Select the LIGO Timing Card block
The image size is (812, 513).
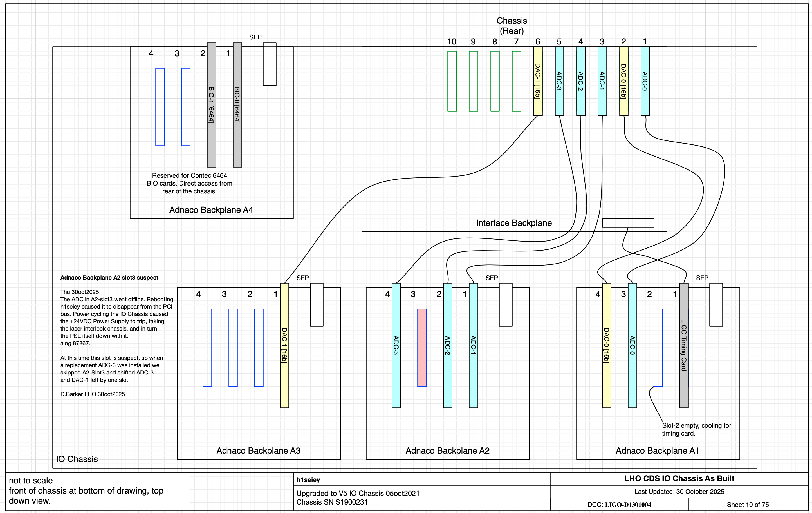(683, 345)
